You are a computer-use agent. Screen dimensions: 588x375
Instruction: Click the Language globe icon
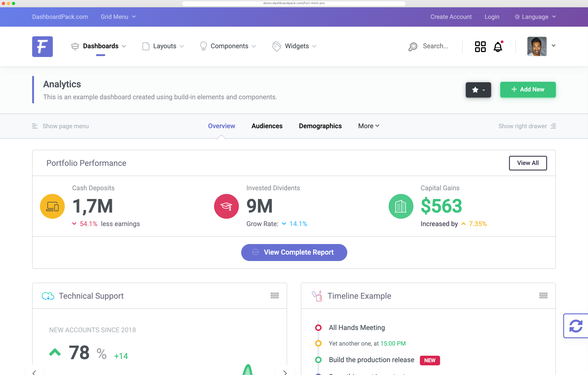(517, 17)
